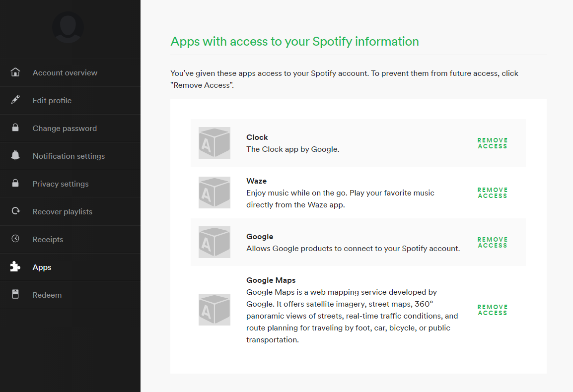Click the Google Maps app placeholder icon
Image resolution: width=573 pixels, height=392 pixels.
(215, 310)
